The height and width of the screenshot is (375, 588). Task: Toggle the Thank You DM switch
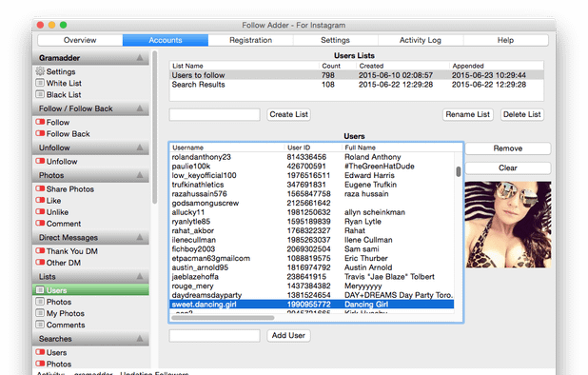point(40,250)
